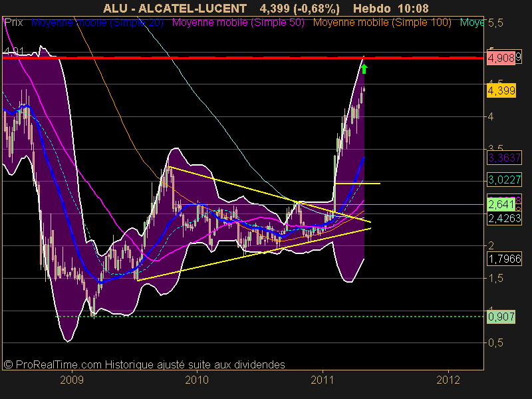Select the 'Moyenne mobile (Simple 50)' legend
This screenshot has height=399, width=532.
coord(238,23)
